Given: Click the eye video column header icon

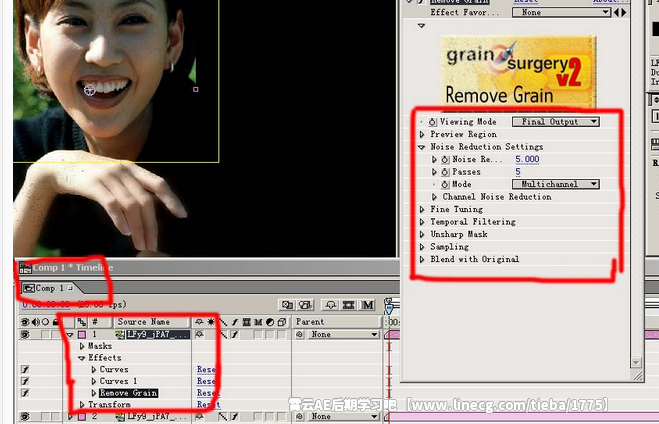Looking at the screenshot, I should [x=25, y=322].
